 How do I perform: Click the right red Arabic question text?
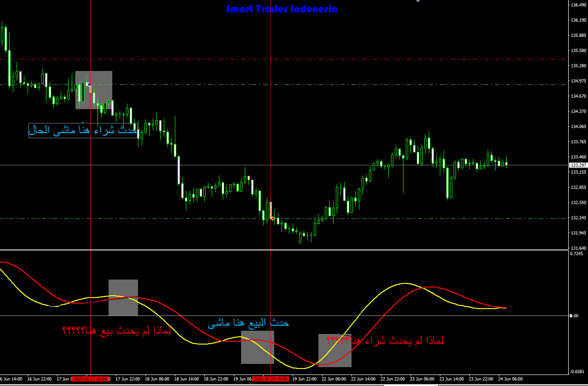point(386,341)
